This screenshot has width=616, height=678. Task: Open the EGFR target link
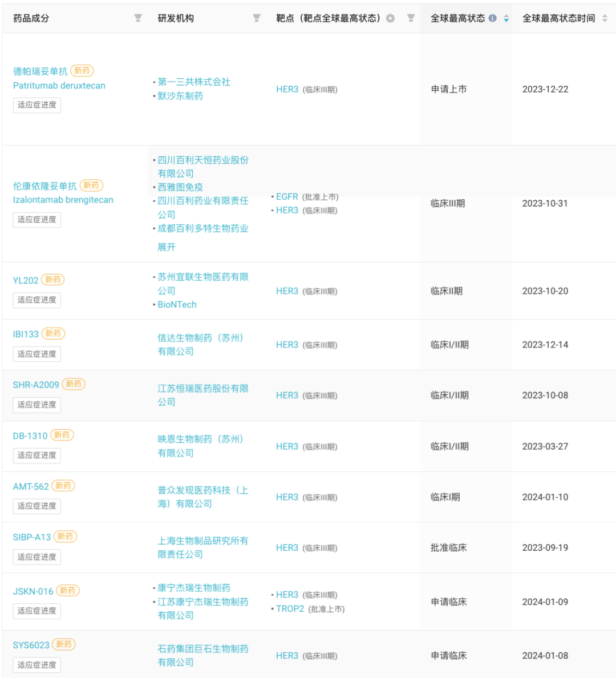point(287,197)
